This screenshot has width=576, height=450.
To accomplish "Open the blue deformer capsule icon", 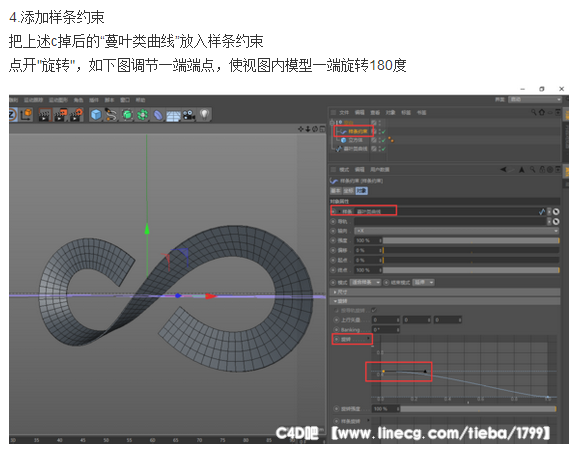I will (x=158, y=115).
